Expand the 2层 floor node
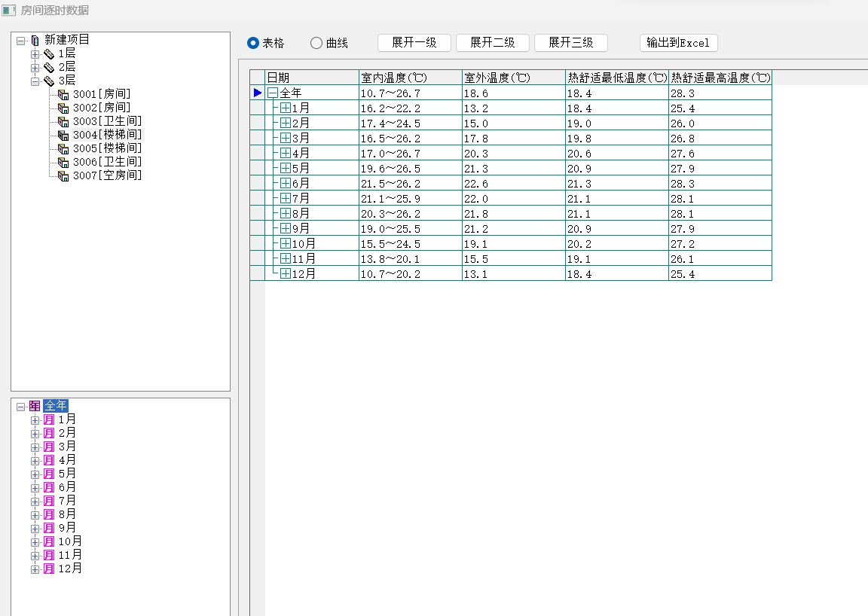 click(35, 68)
